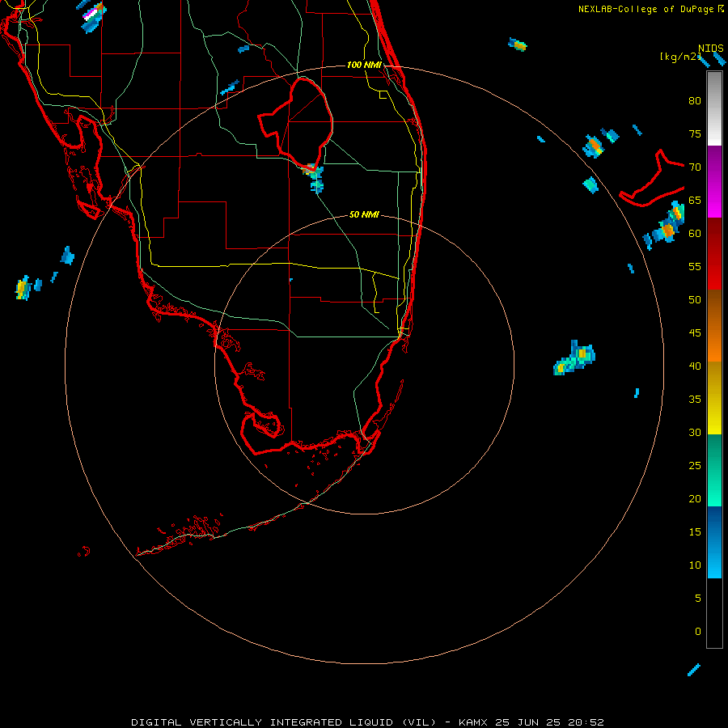Image resolution: width=728 pixels, height=728 pixels.
Task: Pick the black bottom segment of color bar
Action: point(714,613)
